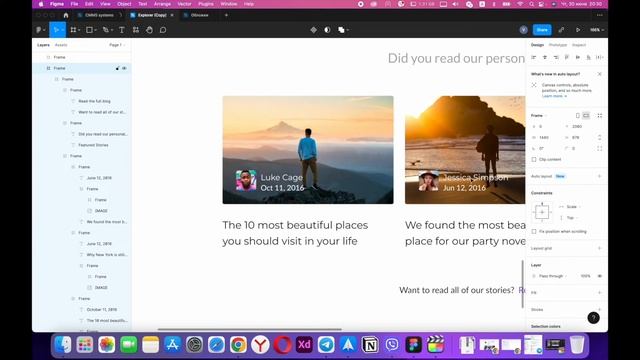
Task: Dismiss the auto layout tip
Action: 600,74
